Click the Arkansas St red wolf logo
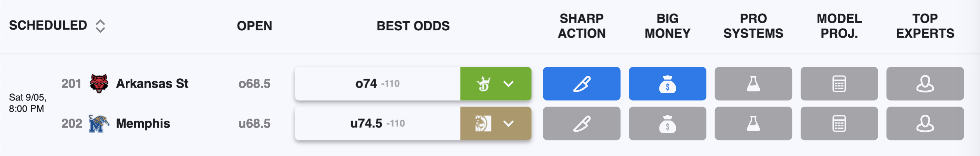The image size is (980, 156). tap(99, 84)
